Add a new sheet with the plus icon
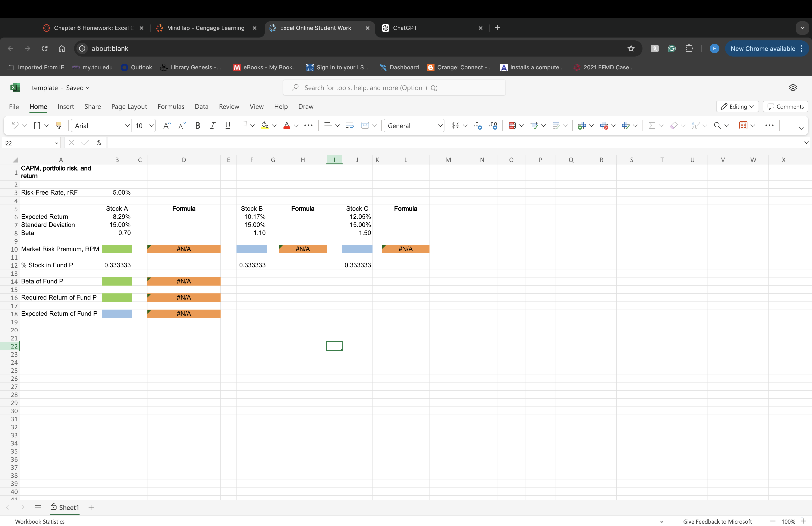Image resolution: width=812 pixels, height=526 pixels. 91,507
